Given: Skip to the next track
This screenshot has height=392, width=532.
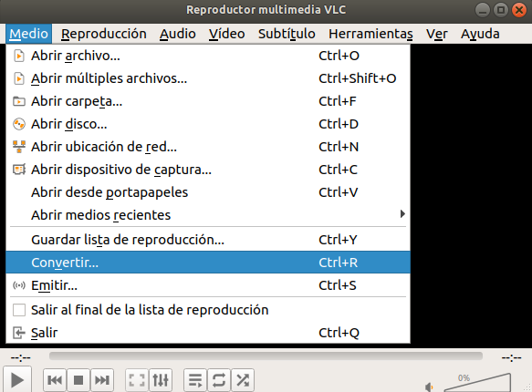Looking at the screenshot, I should 102,380.
